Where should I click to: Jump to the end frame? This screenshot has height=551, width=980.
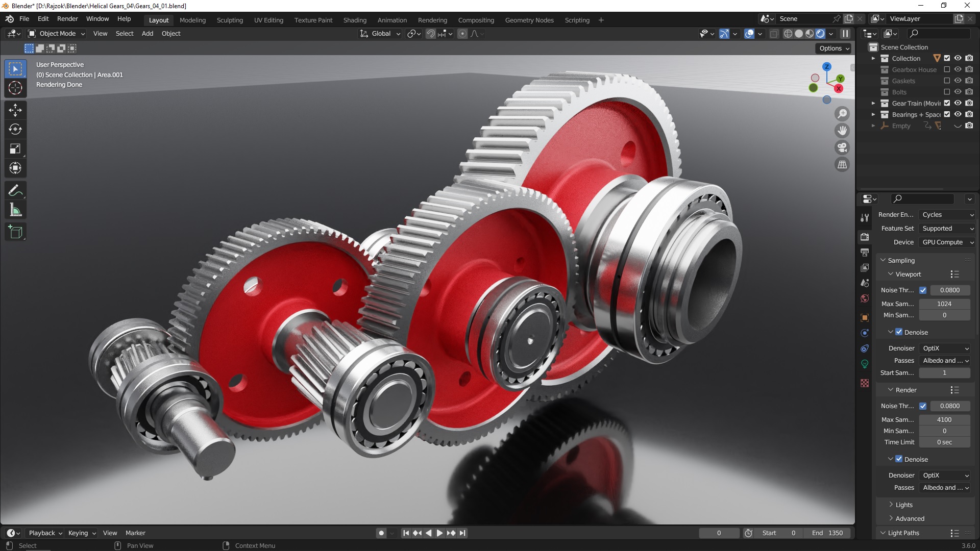tap(462, 533)
